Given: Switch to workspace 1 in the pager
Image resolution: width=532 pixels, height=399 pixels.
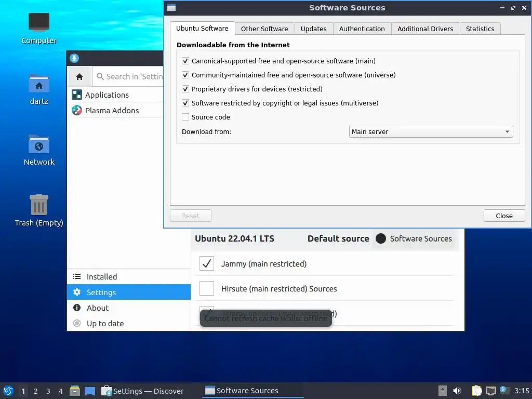Looking at the screenshot, I should tap(23, 391).
